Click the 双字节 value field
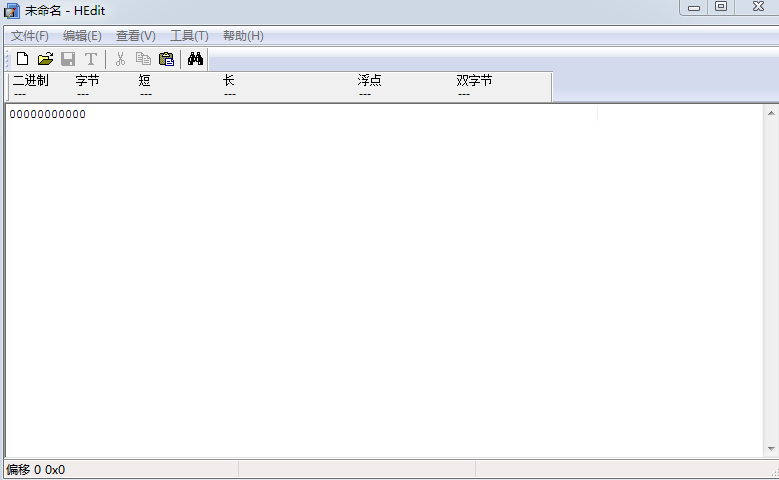The image size is (779, 480). (464, 94)
